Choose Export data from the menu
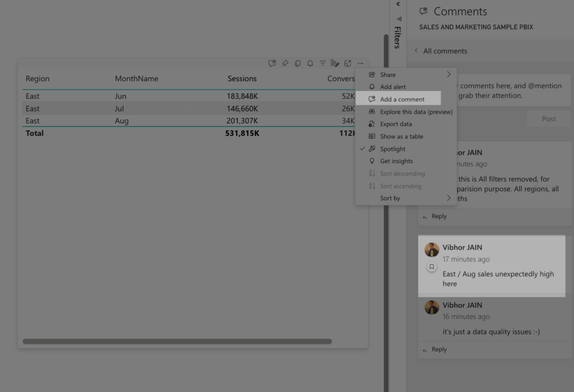This screenshot has width=574, height=392. pyautogui.click(x=396, y=124)
